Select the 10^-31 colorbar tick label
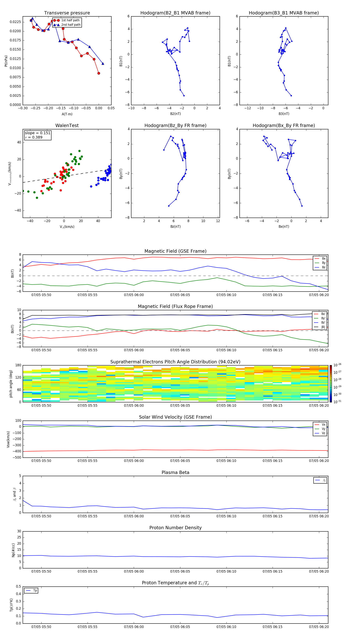The width and height of the screenshot is (351, 644). point(337,402)
